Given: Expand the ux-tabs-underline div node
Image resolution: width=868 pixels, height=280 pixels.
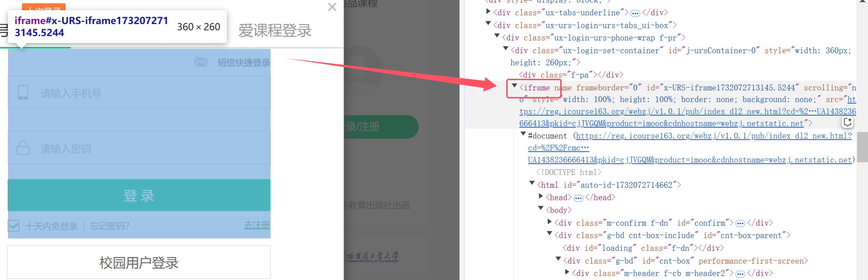Looking at the screenshot, I should pos(488,11).
